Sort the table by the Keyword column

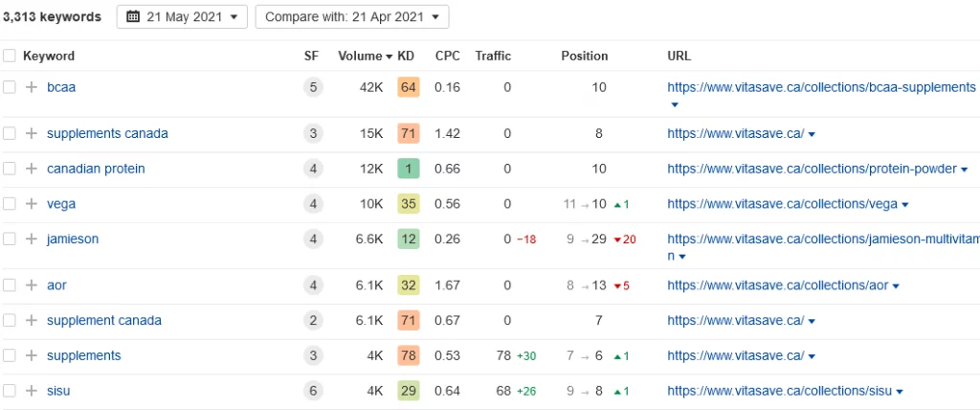(49, 56)
